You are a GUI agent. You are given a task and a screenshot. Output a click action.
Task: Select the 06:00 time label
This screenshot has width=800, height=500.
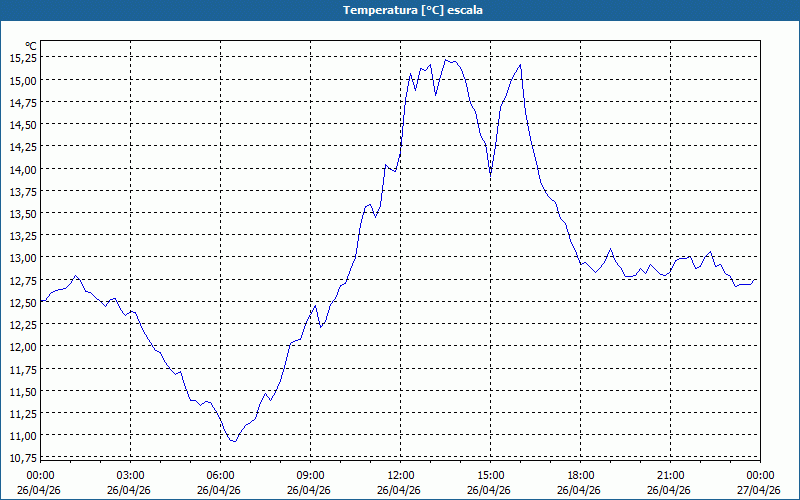[x=220, y=476]
